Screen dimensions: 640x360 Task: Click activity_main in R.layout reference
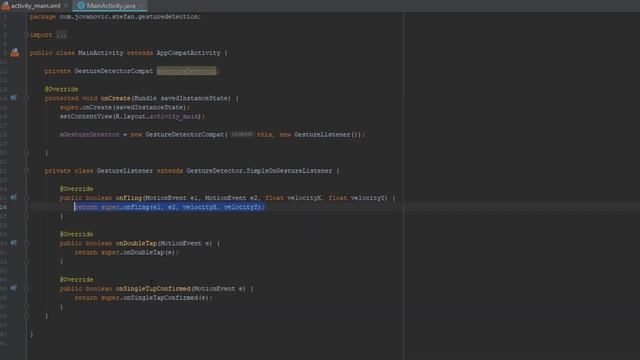click(x=175, y=116)
